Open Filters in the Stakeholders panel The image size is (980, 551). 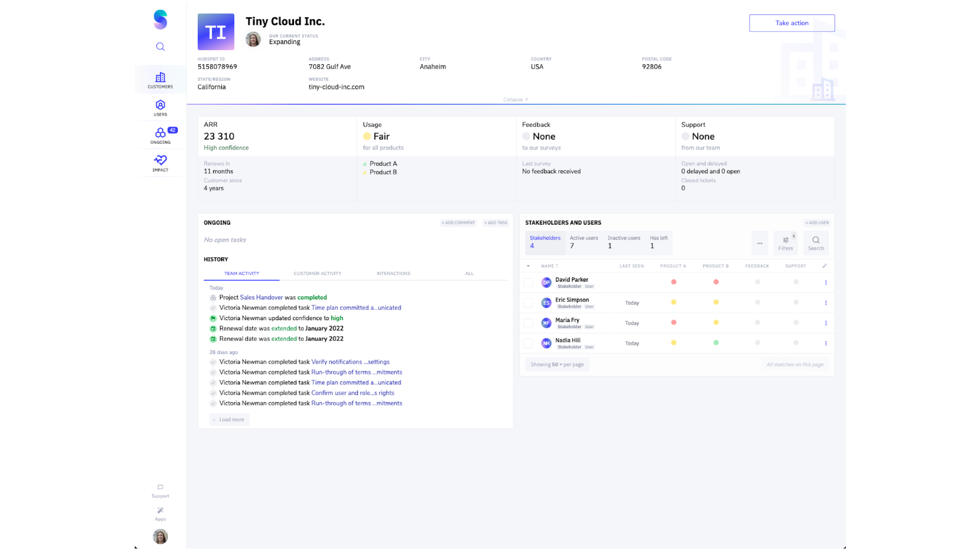[785, 242]
